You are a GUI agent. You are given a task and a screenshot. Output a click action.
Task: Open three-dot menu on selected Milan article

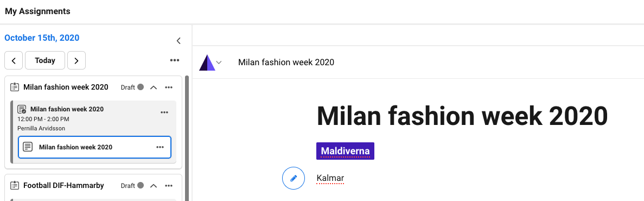click(x=160, y=147)
